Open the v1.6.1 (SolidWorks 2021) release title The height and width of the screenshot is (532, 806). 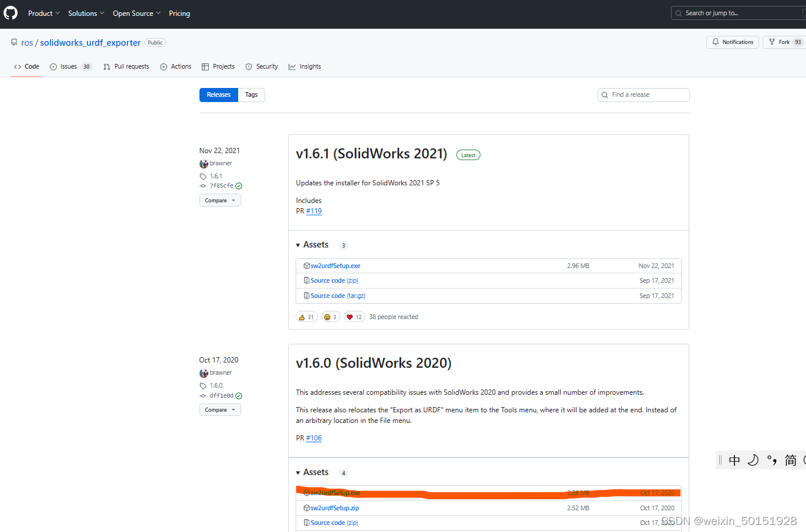coord(371,154)
